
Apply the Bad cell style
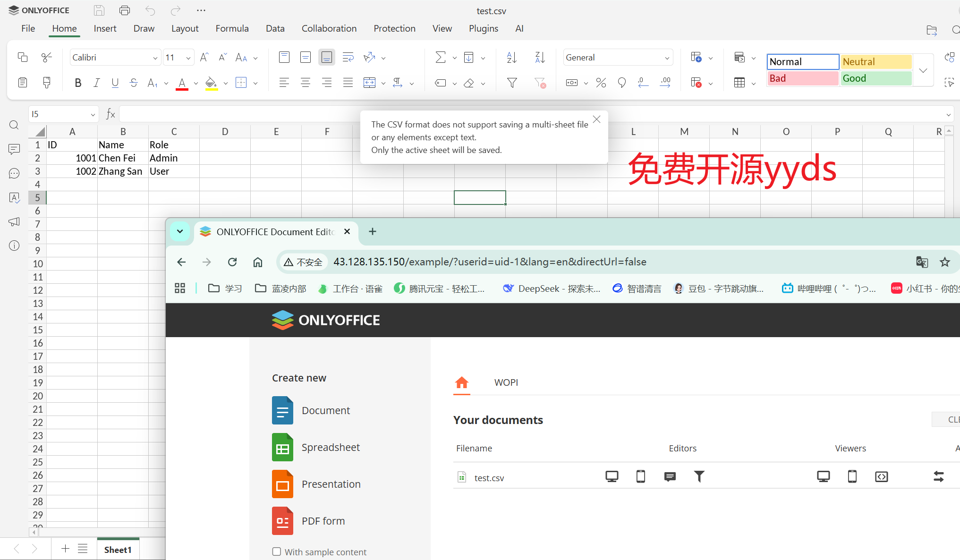pyautogui.click(x=803, y=78)
